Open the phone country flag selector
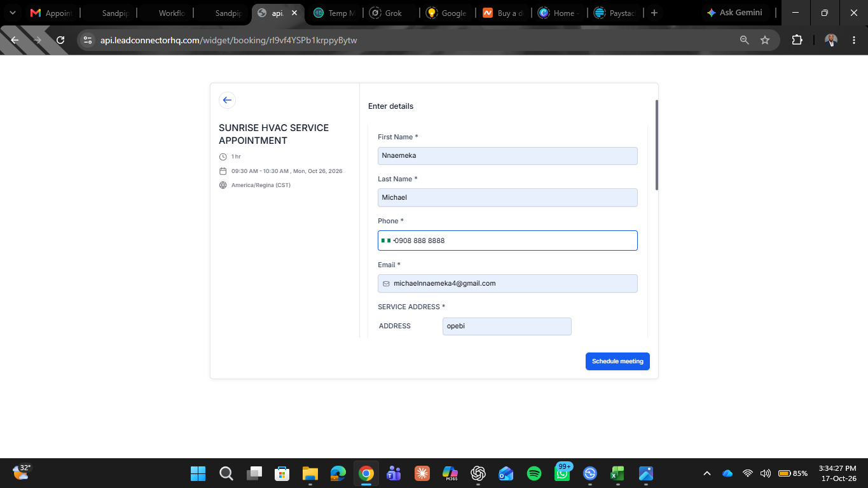The image size is (868, 488). coord(387,241)
